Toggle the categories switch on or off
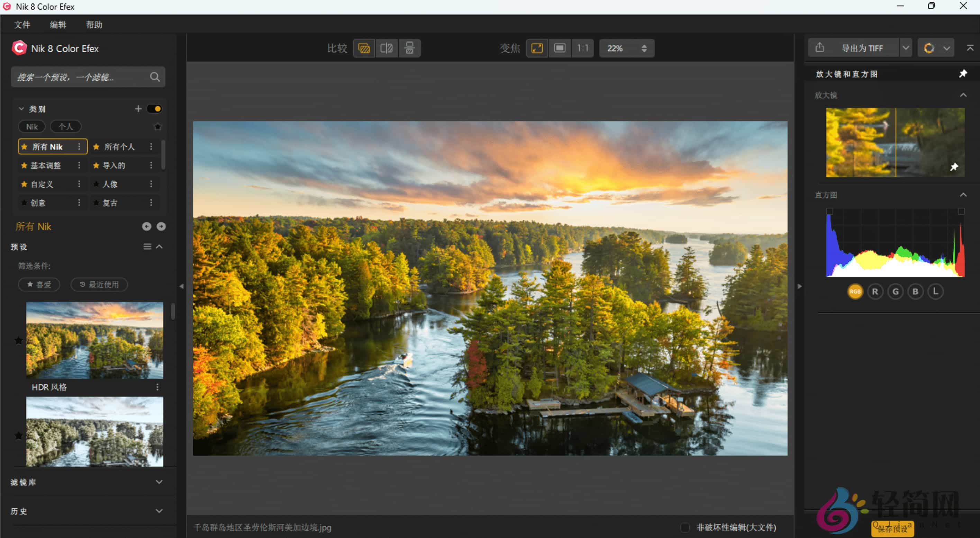The image size is (980, 538). point(154,108)
